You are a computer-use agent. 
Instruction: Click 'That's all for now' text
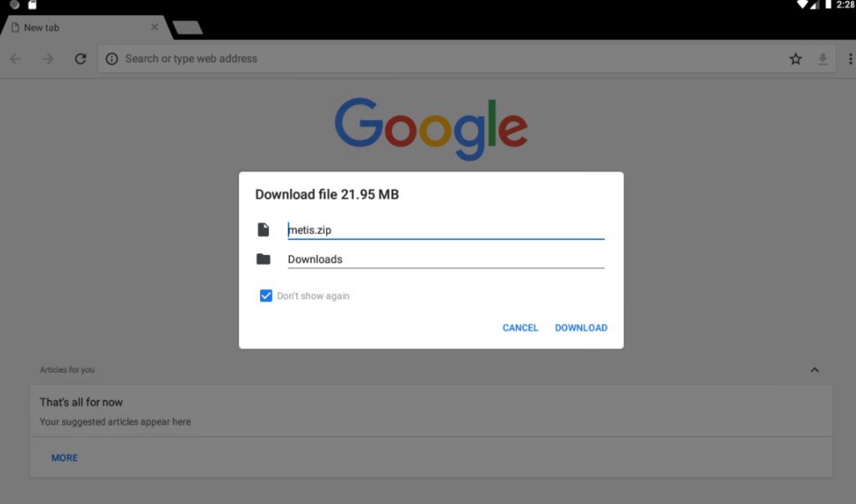tap(81, 402)
